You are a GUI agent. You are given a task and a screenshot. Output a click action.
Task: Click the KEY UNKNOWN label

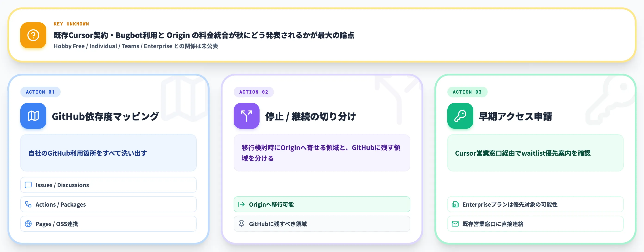[x=71, y=24]
